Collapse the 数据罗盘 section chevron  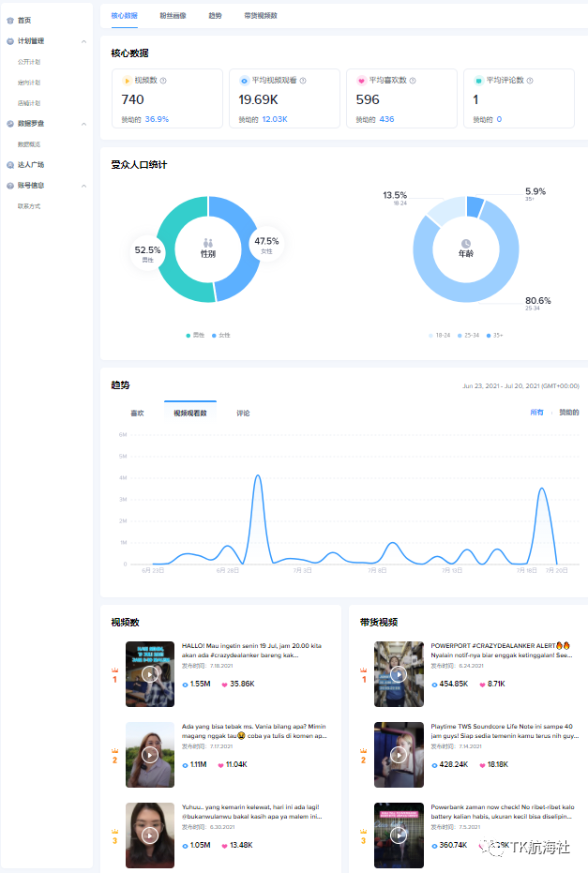coord(83,124)
